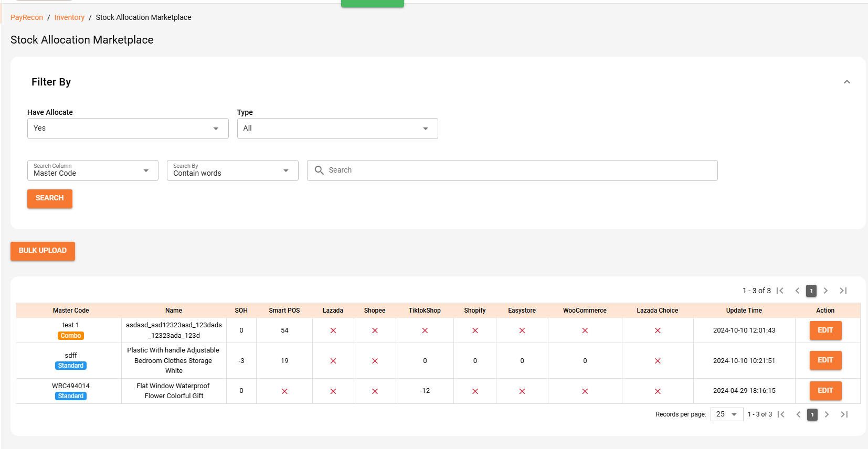Click Lazada cross icon in test 1 row
The image size is (868, 449).
[x=333, y=330]
